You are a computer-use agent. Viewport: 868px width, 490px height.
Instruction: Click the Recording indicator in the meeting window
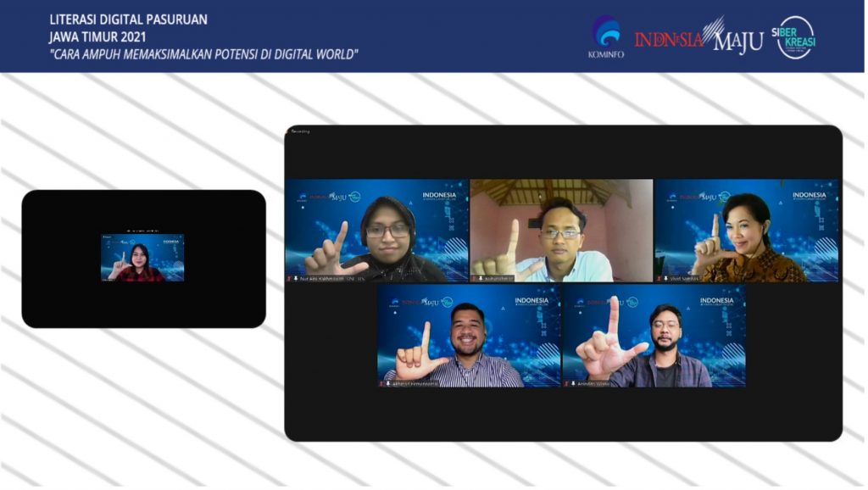click(x=300, y=131)
